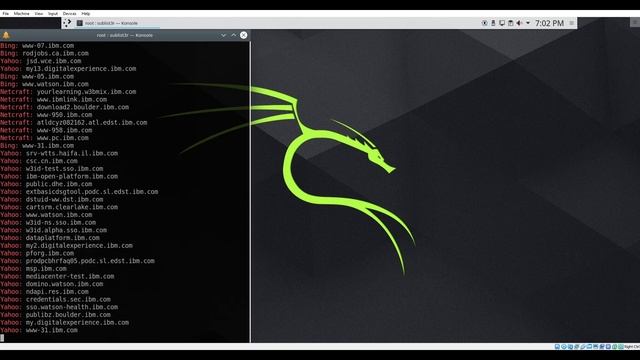Click the VirtualBox mouse integration status icon
The image size is (640, 360).
click(614, 347)
